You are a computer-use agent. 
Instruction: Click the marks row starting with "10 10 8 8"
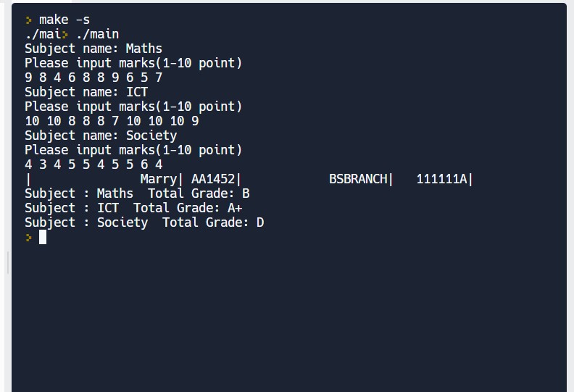coord(112,121)
